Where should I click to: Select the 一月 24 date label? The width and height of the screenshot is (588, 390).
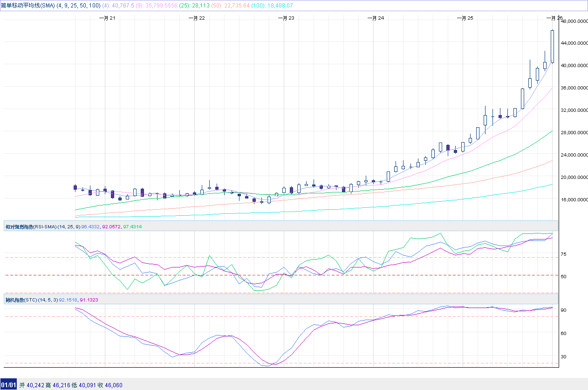coord(376,18)
